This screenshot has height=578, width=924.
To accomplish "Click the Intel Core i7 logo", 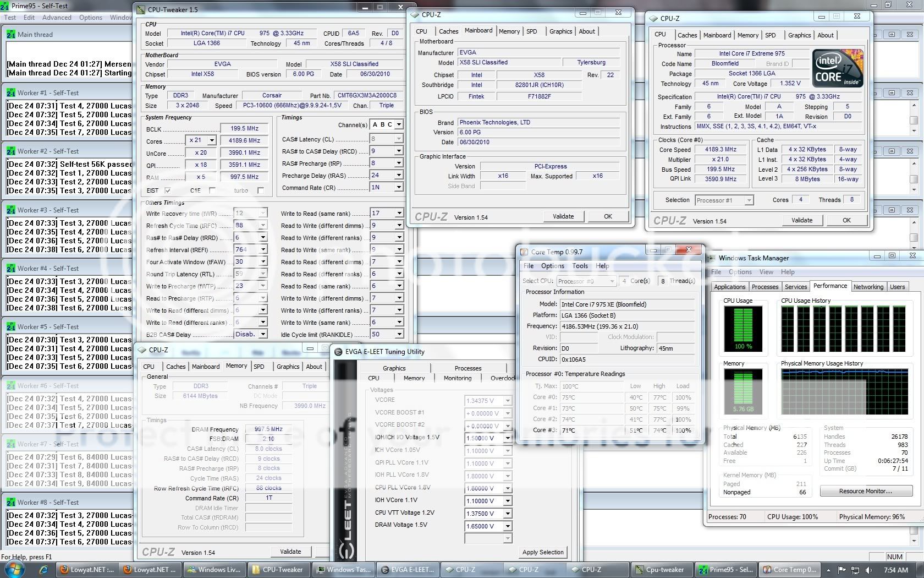I will 837,69.
